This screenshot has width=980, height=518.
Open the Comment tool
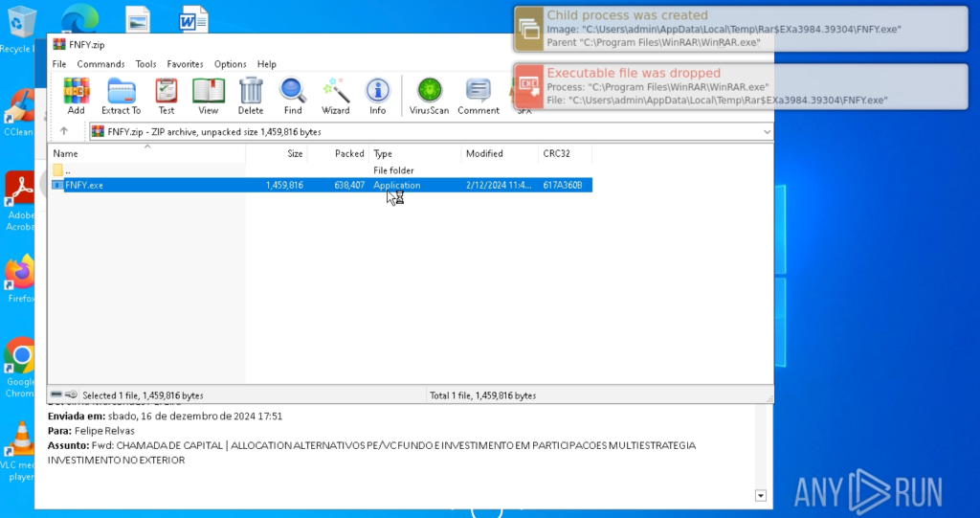479,96
